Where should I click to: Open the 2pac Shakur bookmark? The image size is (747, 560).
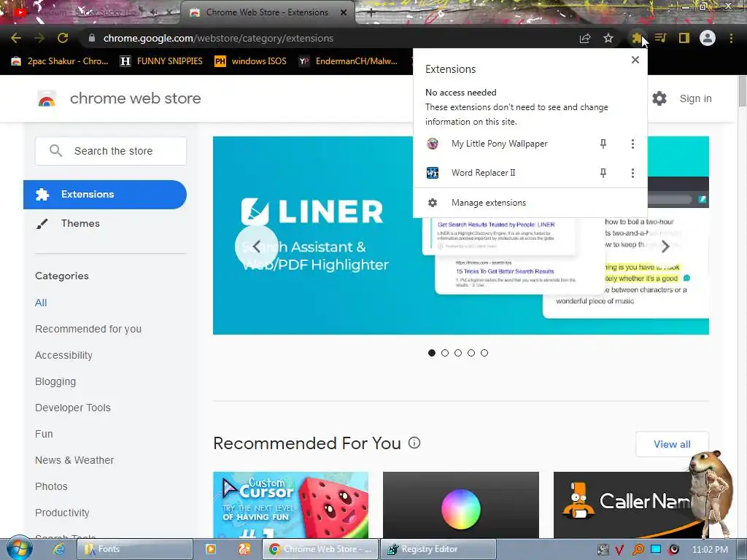point(60,61)
